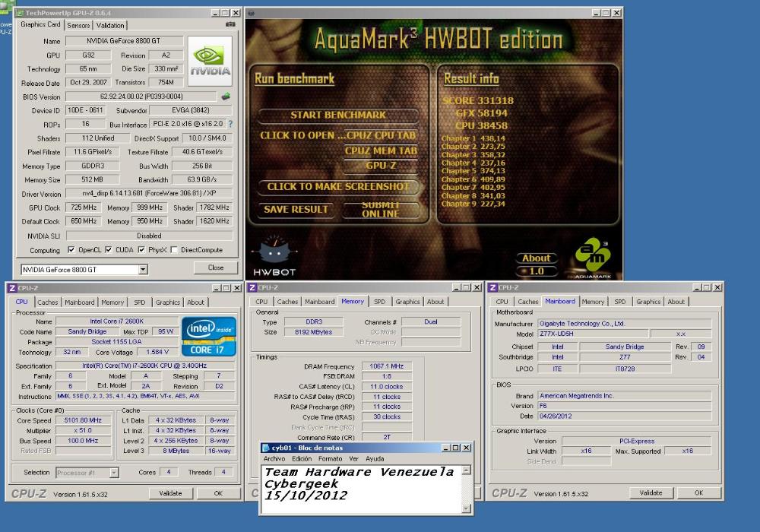Click the BIOS Date value 04/26/2012
This screenshot has width=760, height=532.
624,416
